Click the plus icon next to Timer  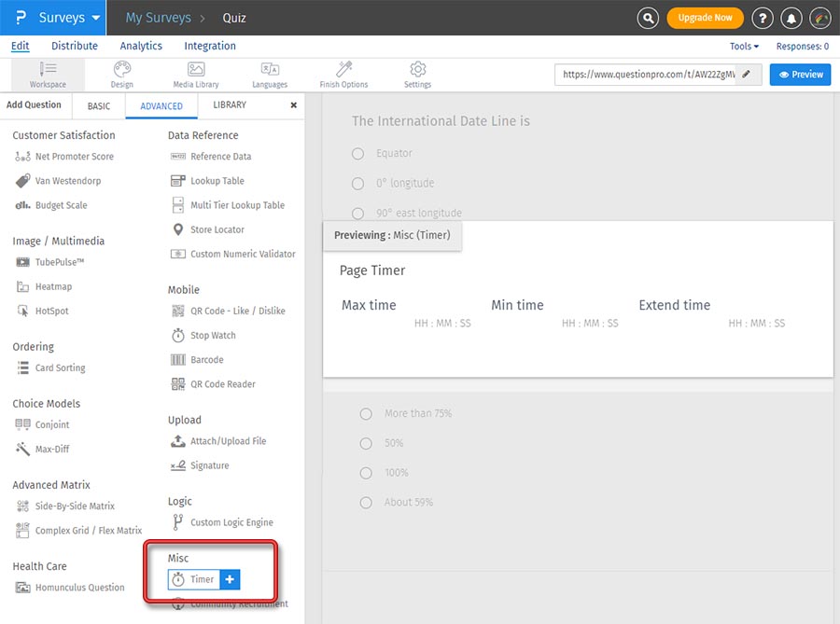coord(230,579)
